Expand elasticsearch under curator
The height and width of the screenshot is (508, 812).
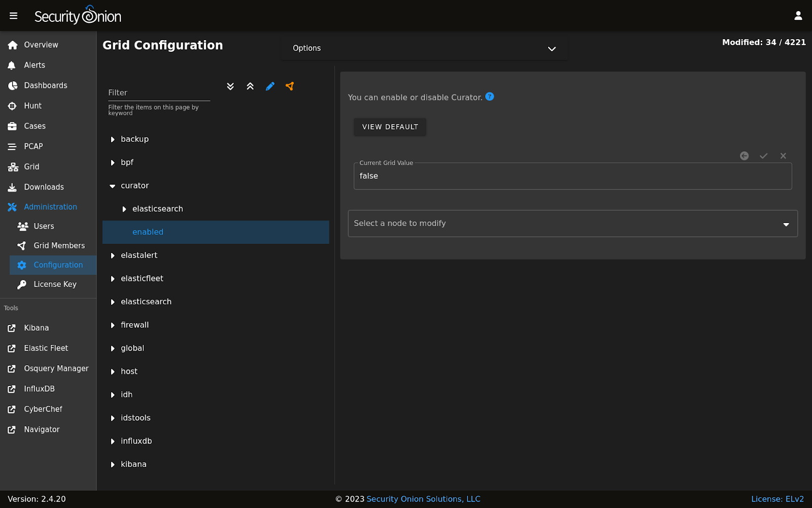click(124, 209)
